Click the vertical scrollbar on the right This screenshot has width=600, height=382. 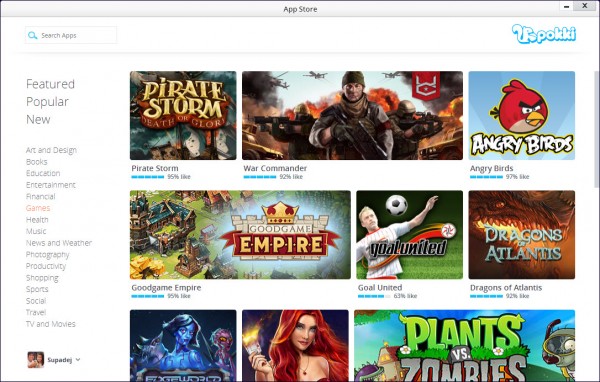pyautogui.click(x=597, y=122)
